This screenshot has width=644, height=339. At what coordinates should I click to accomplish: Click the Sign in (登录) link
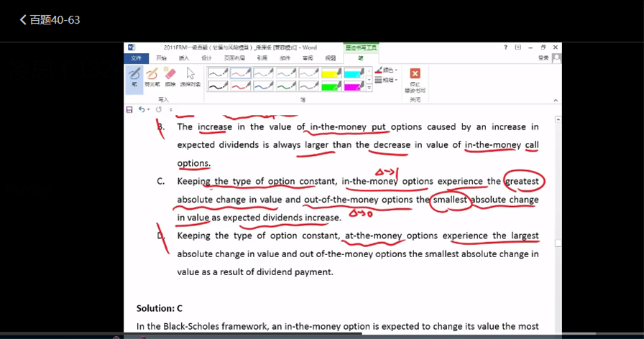point(545,58)
